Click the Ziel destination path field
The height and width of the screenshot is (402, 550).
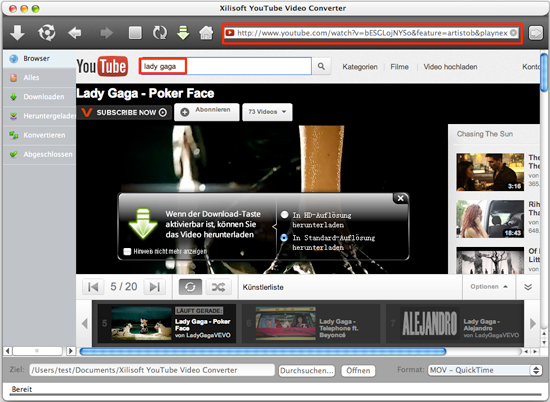coord(152,370)
